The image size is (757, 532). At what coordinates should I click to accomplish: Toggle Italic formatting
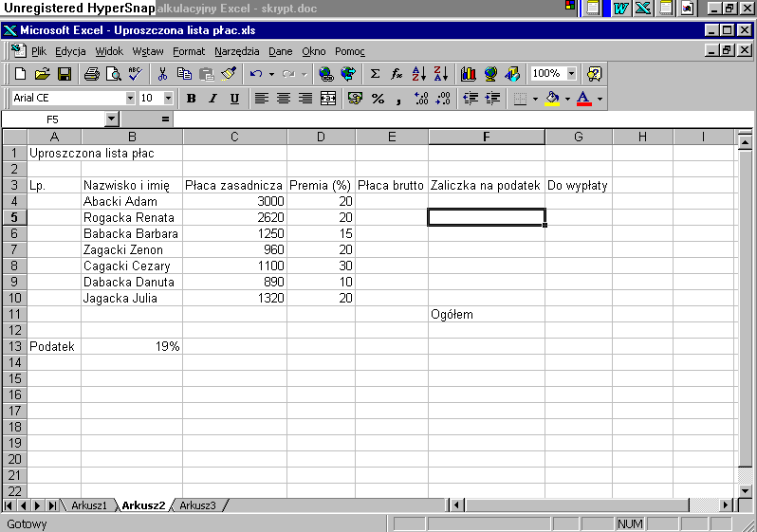(212, 99)
